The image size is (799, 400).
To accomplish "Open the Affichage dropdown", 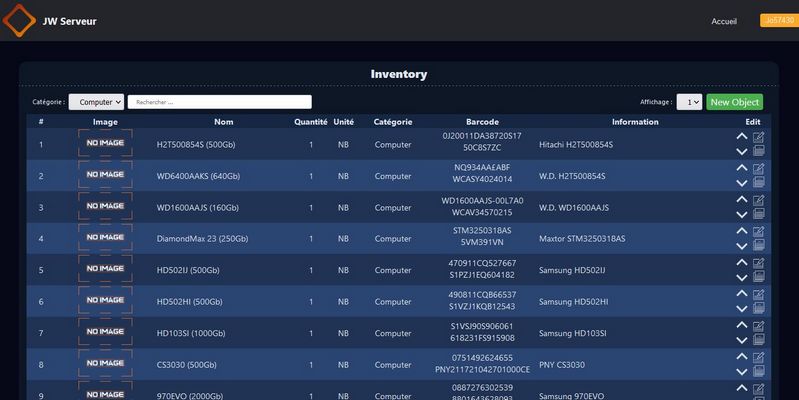I will 689,102.
